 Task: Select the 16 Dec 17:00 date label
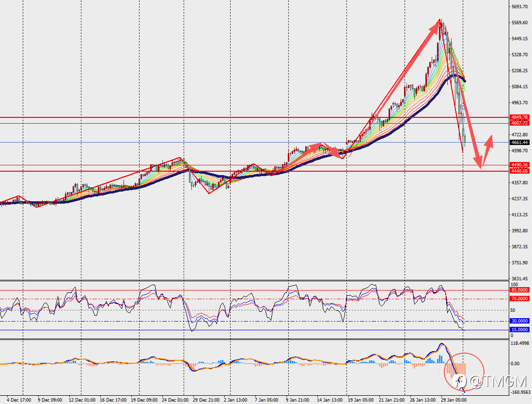pos(113,400)
